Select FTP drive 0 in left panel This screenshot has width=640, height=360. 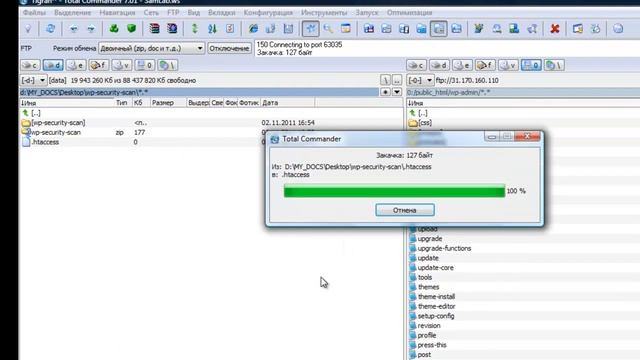(144, 65)
